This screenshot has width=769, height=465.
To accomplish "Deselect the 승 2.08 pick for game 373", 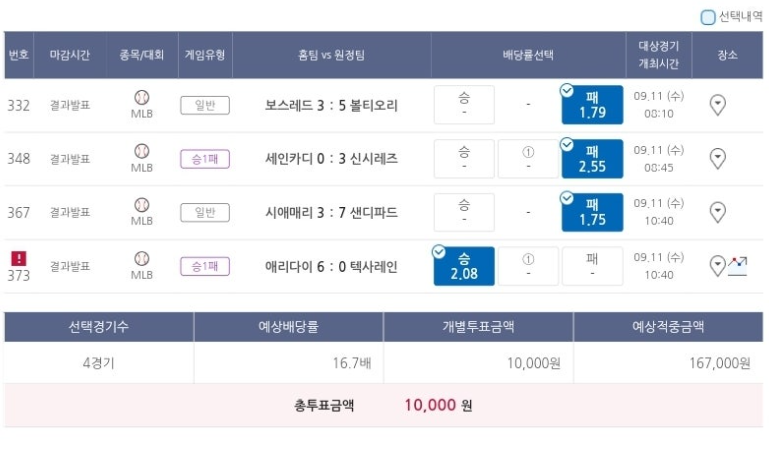I will [464, 266].
